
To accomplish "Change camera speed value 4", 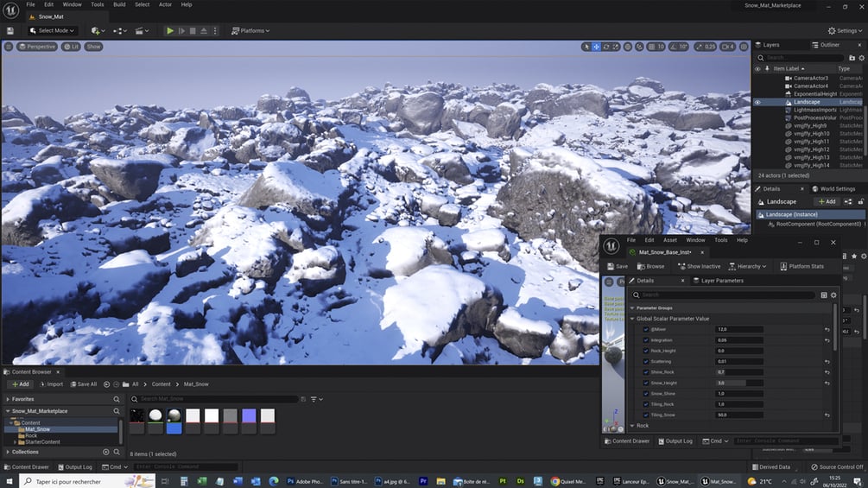I will pos(727,47).
